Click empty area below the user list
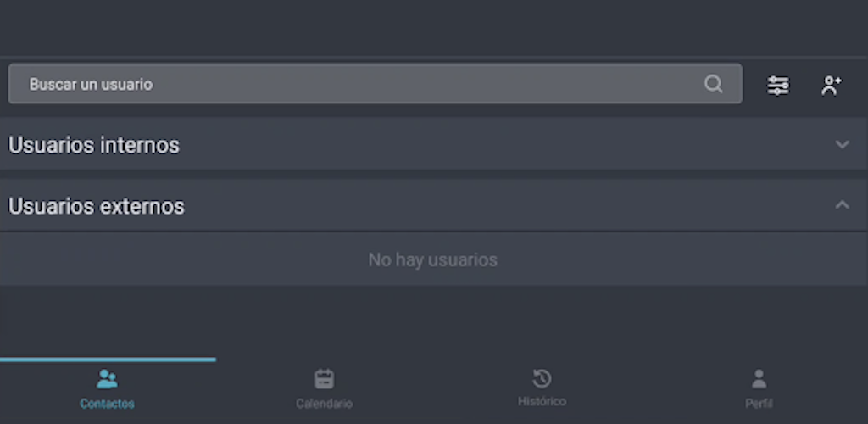 (x=434, y=321)
